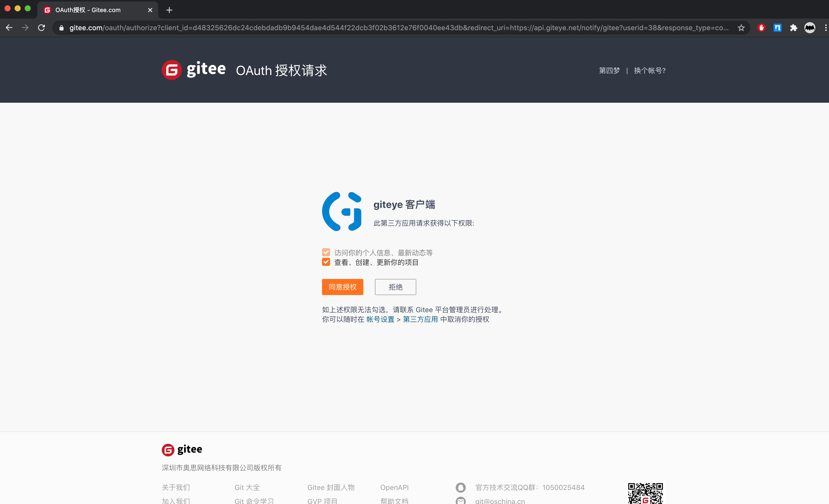This screenshot has width=829, height=504.
Task: Click the QQ group bell icon
Action: pyautogui.click(x=461, y=487)
